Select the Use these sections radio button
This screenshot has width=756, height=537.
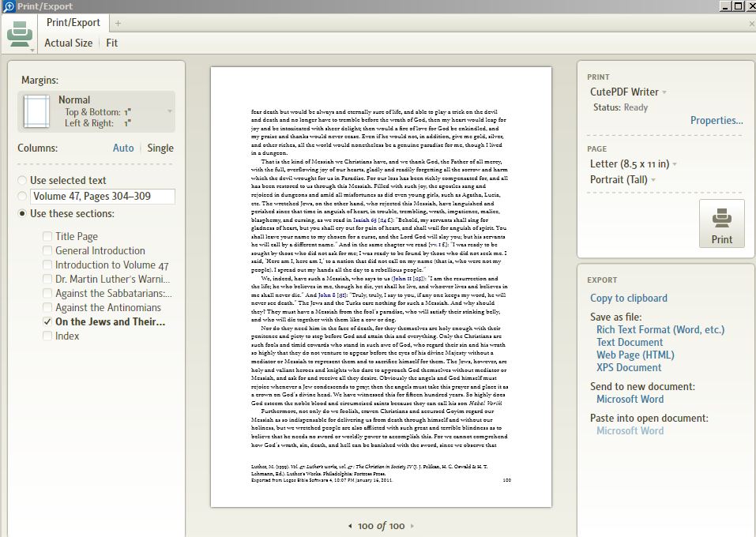pyautogui.click(x=22, y=213)
